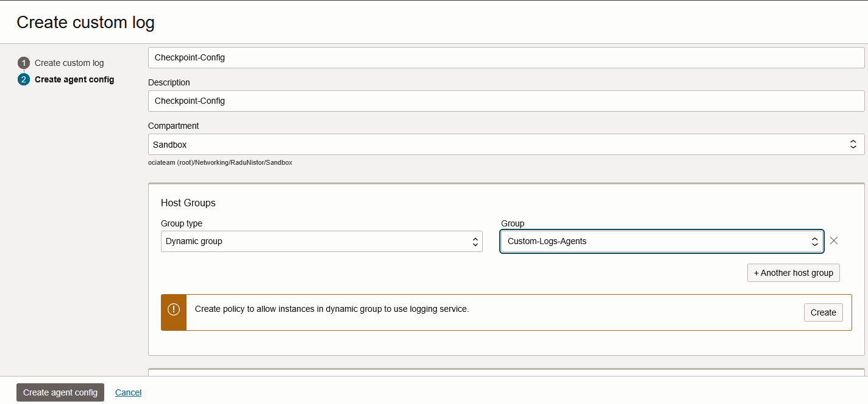Click the up-down arrows in the Group field

pyautogui.click(x=814, y=242)
